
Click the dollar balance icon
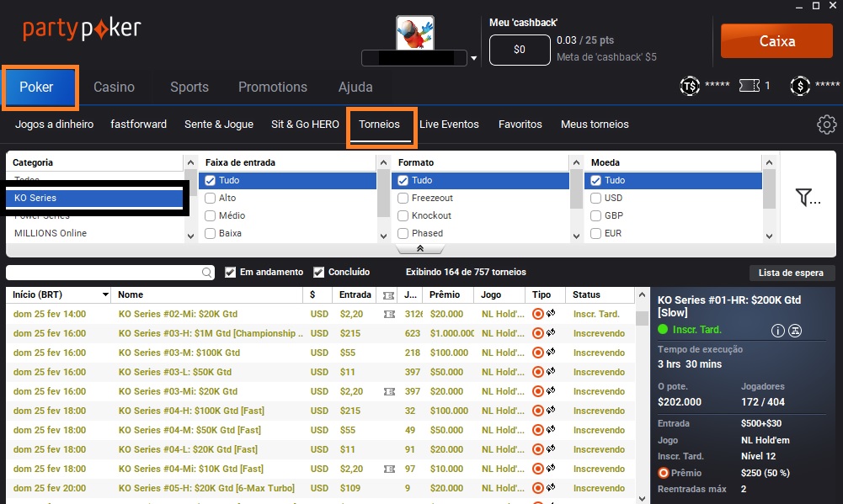(x=800, y=86)
